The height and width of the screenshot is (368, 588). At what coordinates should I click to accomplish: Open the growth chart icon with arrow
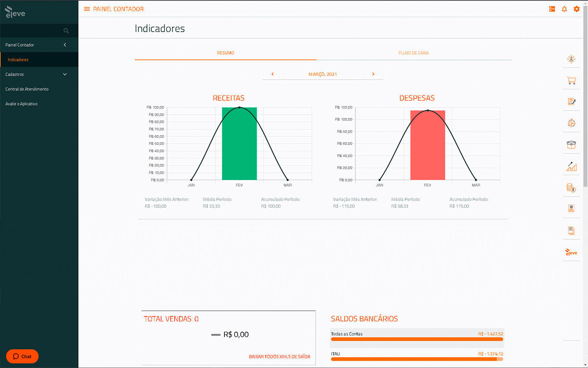coord(571,167)
